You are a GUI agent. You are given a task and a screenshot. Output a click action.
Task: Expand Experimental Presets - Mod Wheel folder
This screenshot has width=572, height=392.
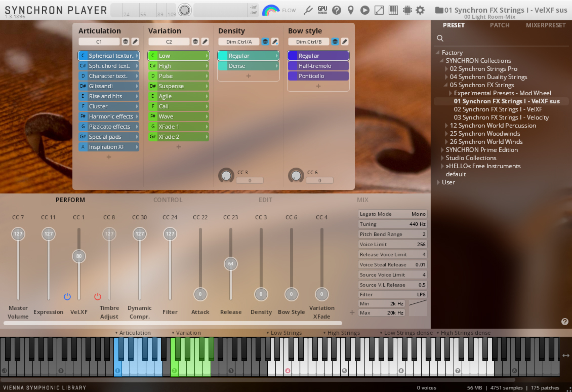pos(450,93)
